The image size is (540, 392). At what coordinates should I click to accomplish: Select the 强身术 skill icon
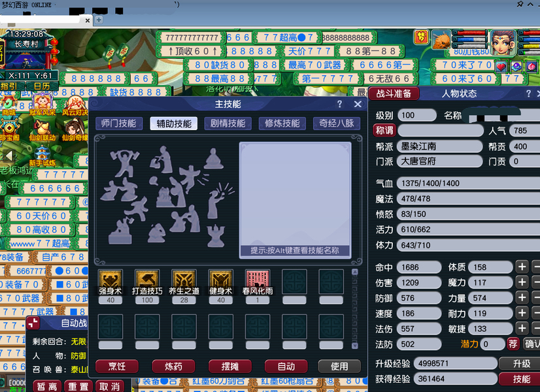(110, 279)
